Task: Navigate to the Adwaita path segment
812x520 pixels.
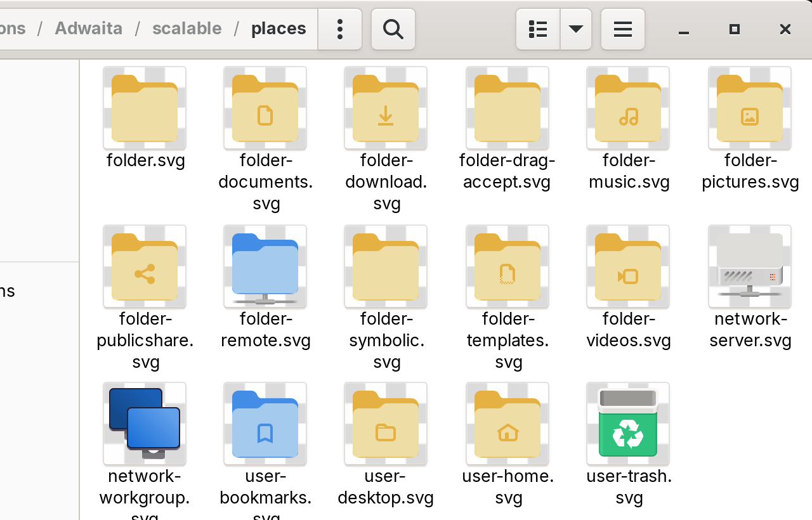Action: point(89,29)
